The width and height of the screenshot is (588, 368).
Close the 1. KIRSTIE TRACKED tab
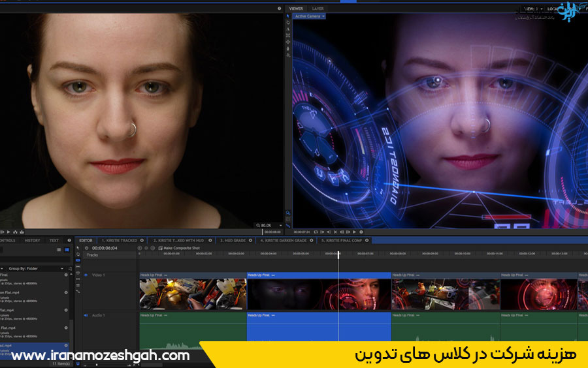coord(142,240)
